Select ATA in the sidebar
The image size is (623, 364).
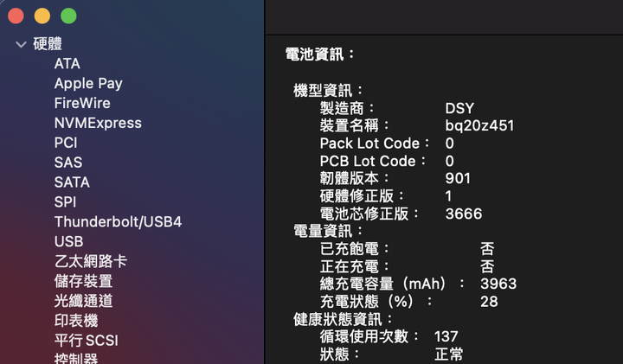(x=67, y=64)
